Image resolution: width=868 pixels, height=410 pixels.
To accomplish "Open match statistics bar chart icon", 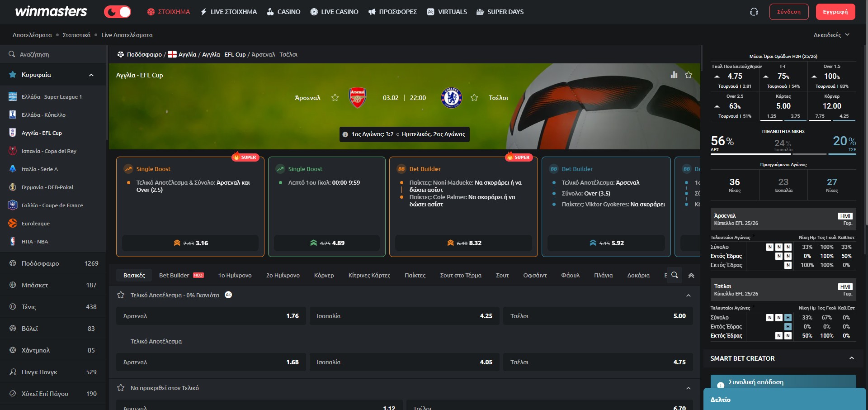I will (674, 75).
